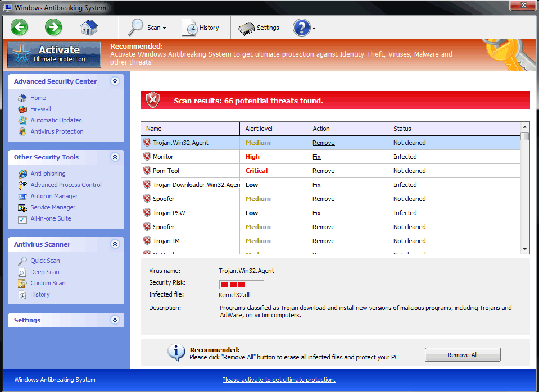Click the green forward arrow icon
The width and height of the screenshot is (539, 392).
click(53, 27)
